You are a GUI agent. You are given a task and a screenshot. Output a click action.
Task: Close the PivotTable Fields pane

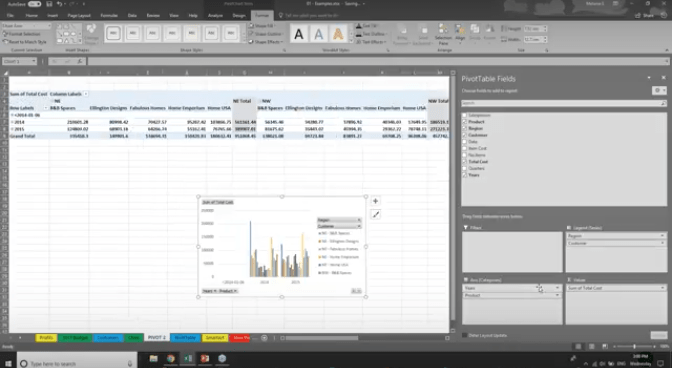[664, 78]
